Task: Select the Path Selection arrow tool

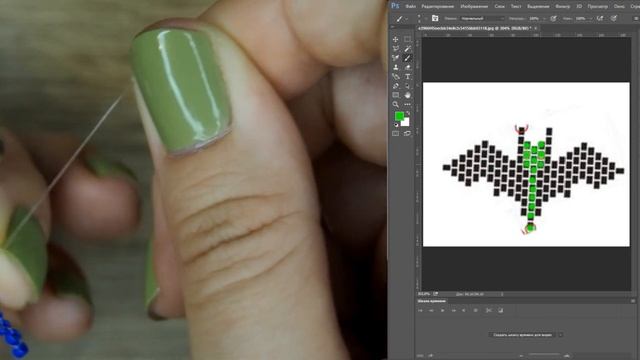Action: [407, 86]
